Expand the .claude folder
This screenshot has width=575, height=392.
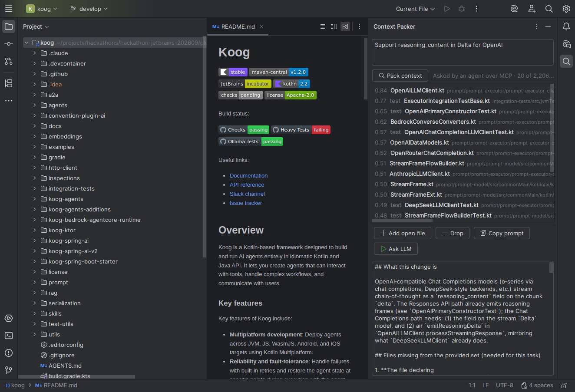35,53
